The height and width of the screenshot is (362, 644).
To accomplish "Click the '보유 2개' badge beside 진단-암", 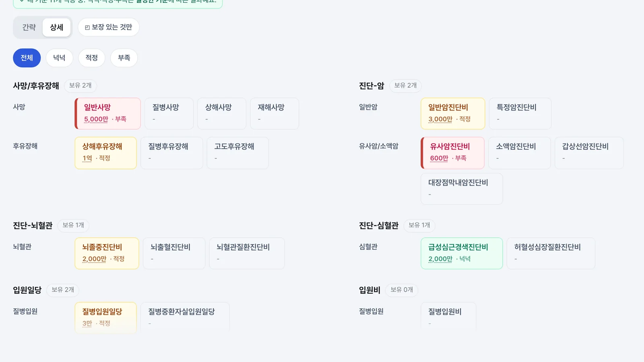I will pos(405,86).
